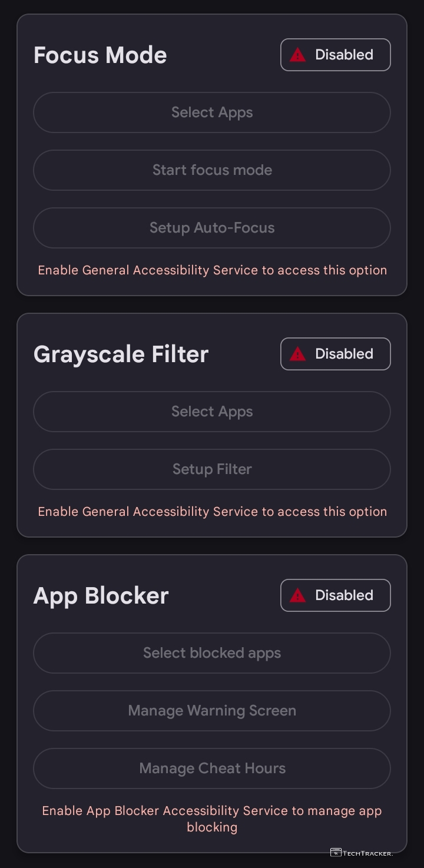Tap accessibility service notice under Grayscale Filter
This screenshot has height=868, width=424.
click(x=212, y=512)
